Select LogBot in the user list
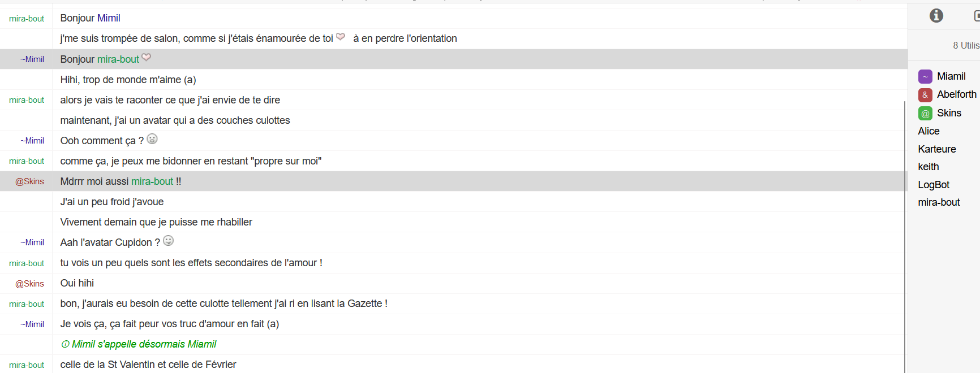 click(x=934, y=185)
